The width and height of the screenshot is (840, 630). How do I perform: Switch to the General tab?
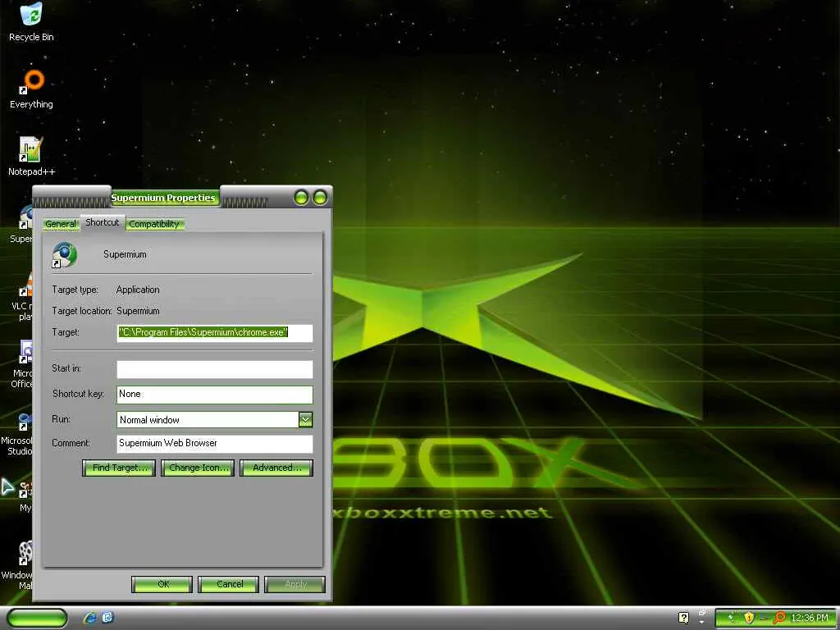(x=61, y=224)
